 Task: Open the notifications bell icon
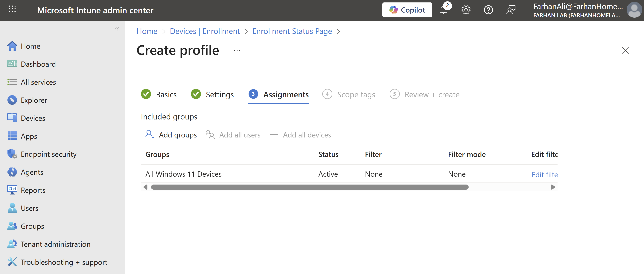[444, 10]
